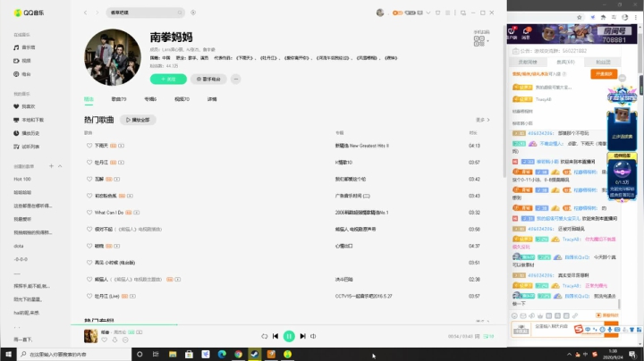The image size is (644, 361).
Task: Like the song in the 04:37 row
Action: [89, 246]
